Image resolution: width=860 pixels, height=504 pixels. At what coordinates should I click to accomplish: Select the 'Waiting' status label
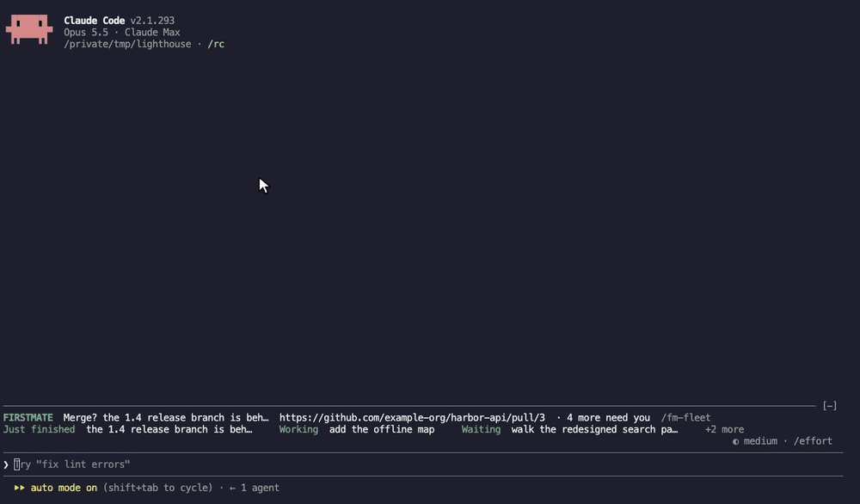point(481,429)
